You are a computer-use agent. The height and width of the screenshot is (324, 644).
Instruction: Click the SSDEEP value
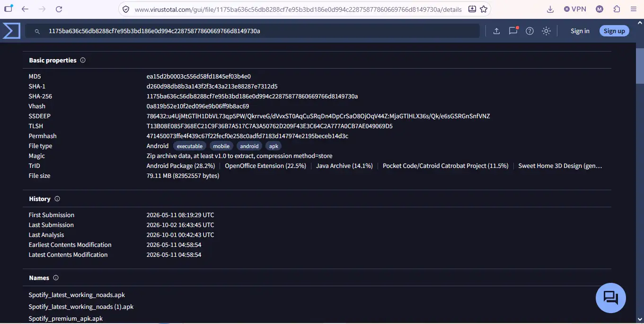(318, 116)
